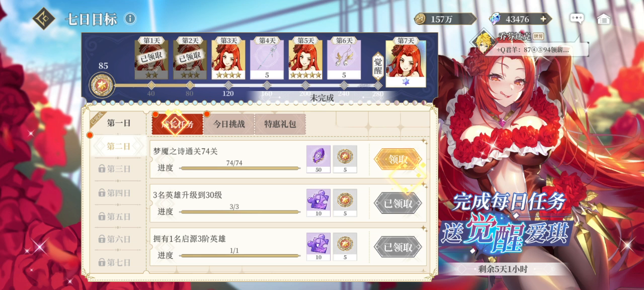Image resolution: width=644 pixels, height=290 pixels.
Task: Open the 第7天 awakened hero reward card
Action: coord(406,63)
